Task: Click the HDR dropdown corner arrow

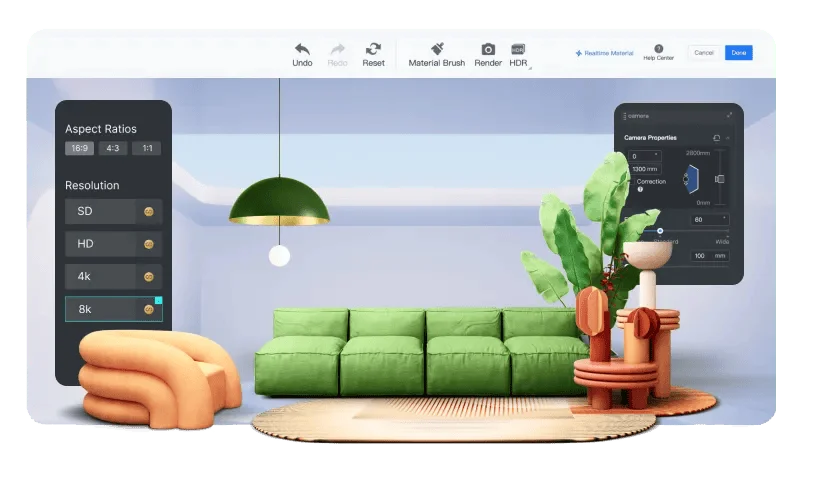Action: [530, 68]
